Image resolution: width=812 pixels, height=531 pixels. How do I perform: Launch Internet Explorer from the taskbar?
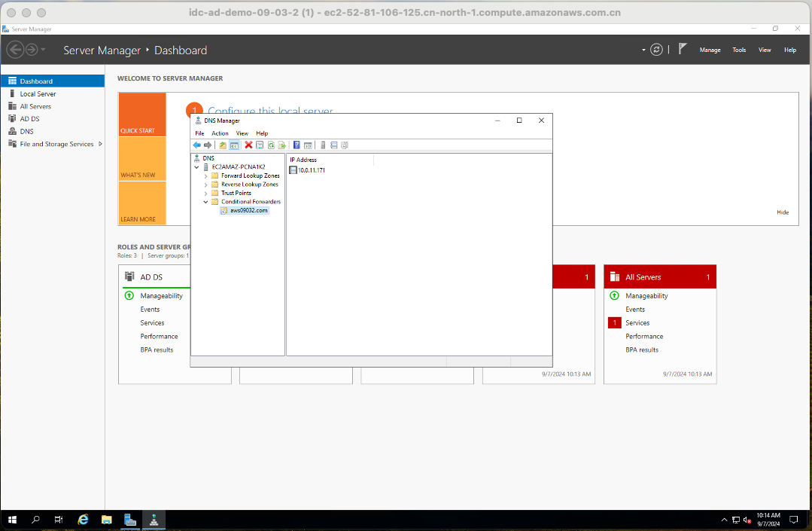coord(82,520)
